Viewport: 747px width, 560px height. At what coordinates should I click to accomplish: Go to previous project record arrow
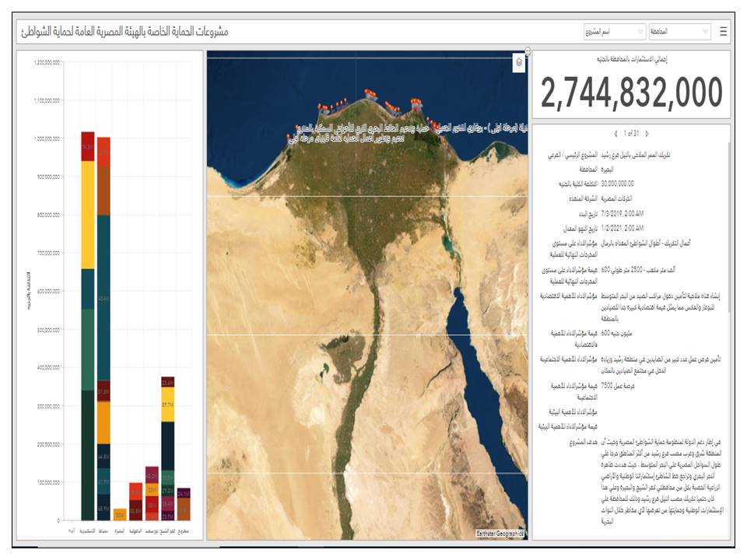click(x=615, y=134)
